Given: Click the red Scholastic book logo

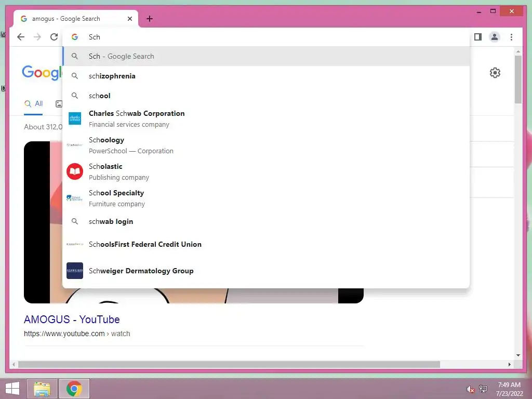Looking at the screenshot, I should click(75, 171).
